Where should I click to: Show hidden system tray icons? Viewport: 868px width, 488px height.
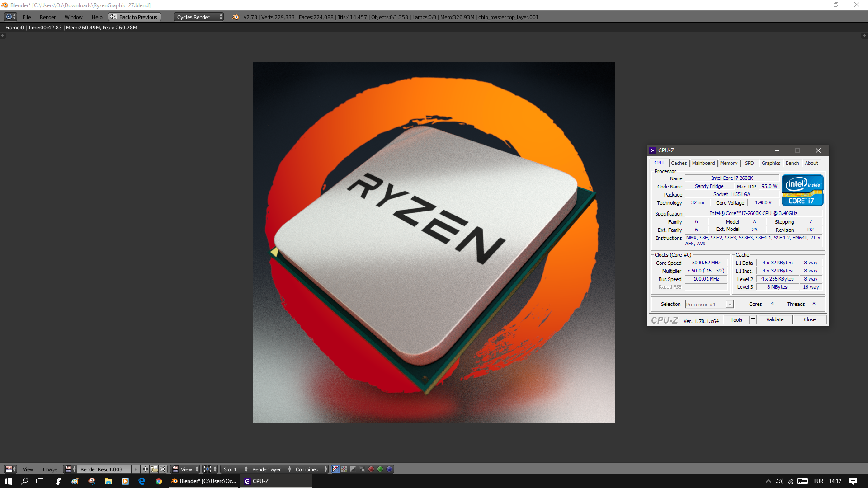pos(768,481)
